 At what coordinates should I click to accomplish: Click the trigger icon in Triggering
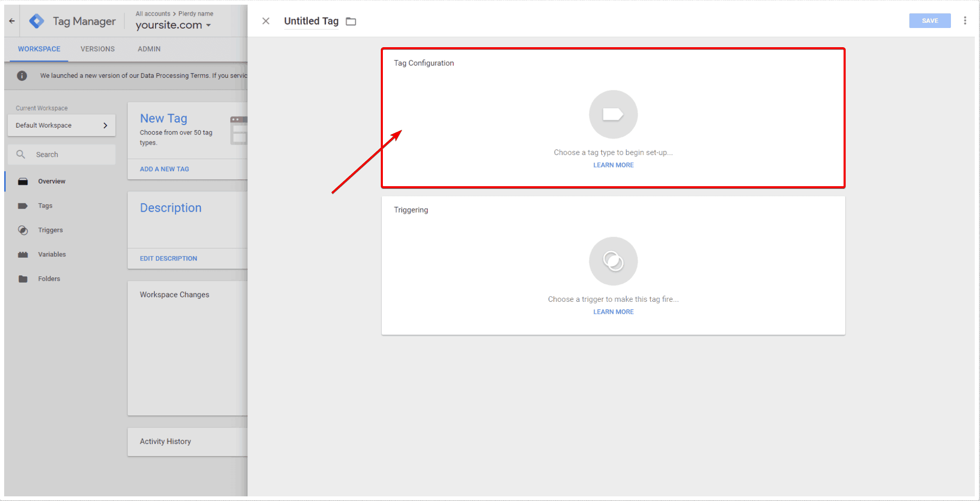[x=613, y=261]
